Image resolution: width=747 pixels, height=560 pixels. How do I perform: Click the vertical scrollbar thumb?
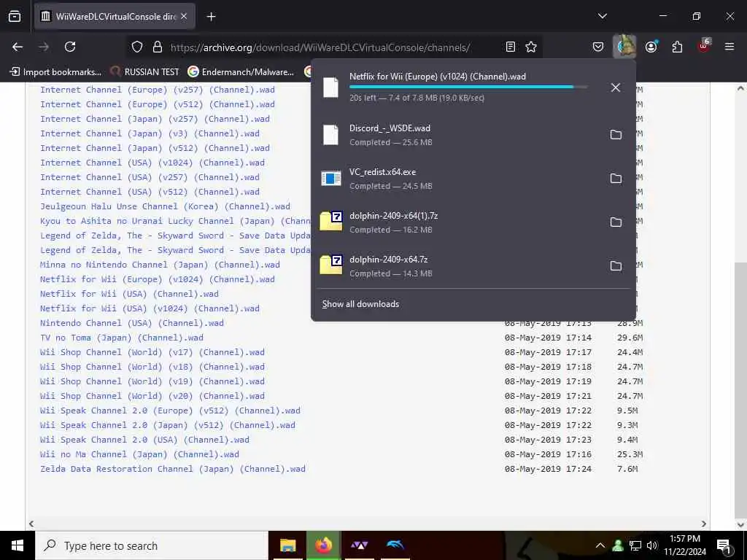point(740,389)
